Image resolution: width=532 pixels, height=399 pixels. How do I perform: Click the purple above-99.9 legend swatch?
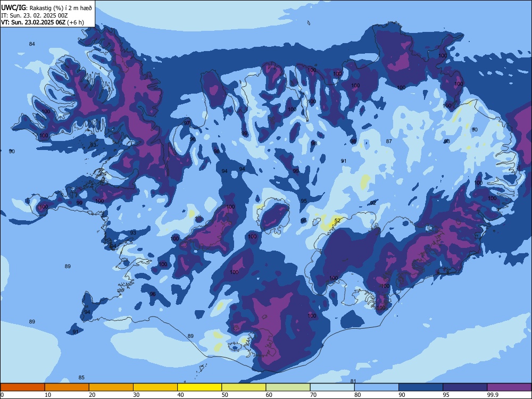(x=509, y=387)
